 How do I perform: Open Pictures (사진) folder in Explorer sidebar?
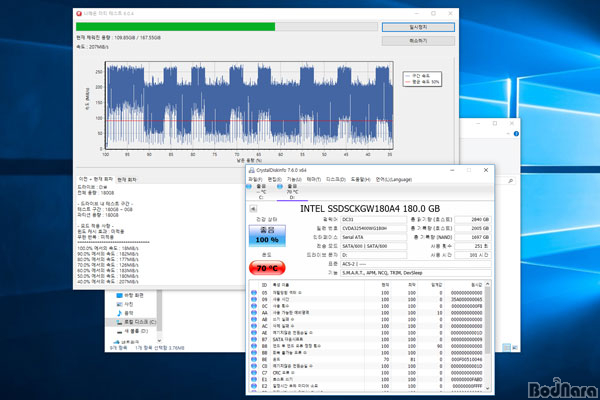pos(125,304)
